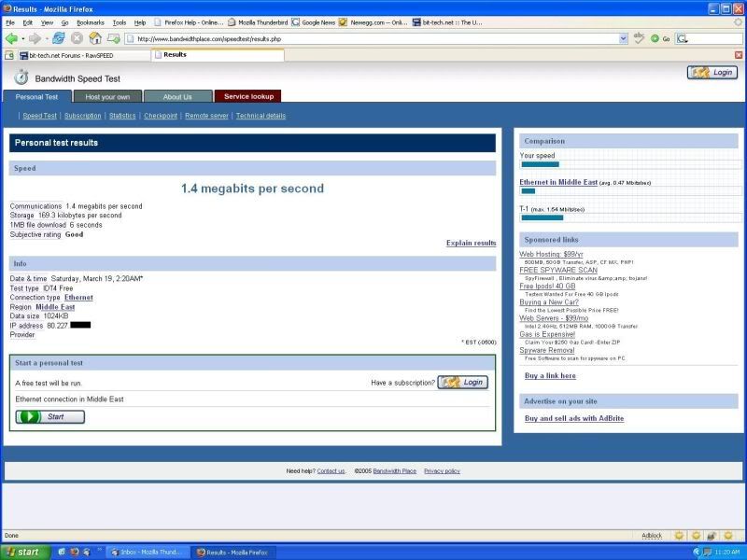Click the new tab icon left of tabs
Viewport: 747px width, 560px height.
[x=9, y=55]
